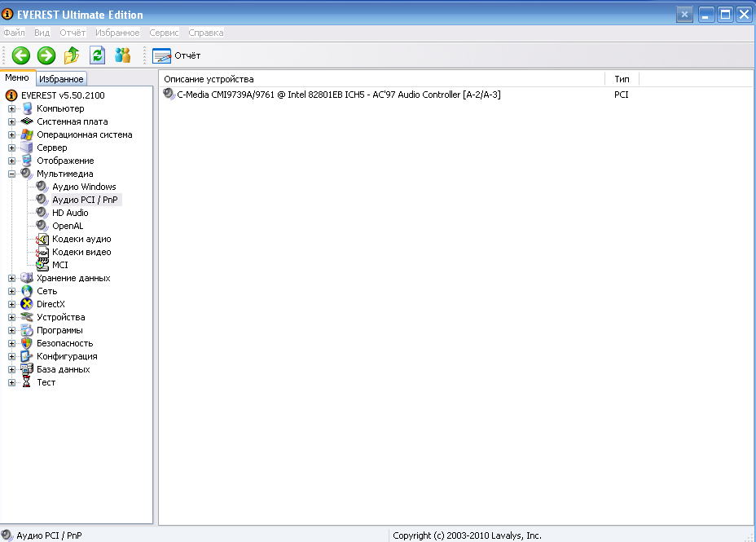Screen dimensions: 756x542
Task: Expand the Конфигурация node
Action: pos(11,356)
